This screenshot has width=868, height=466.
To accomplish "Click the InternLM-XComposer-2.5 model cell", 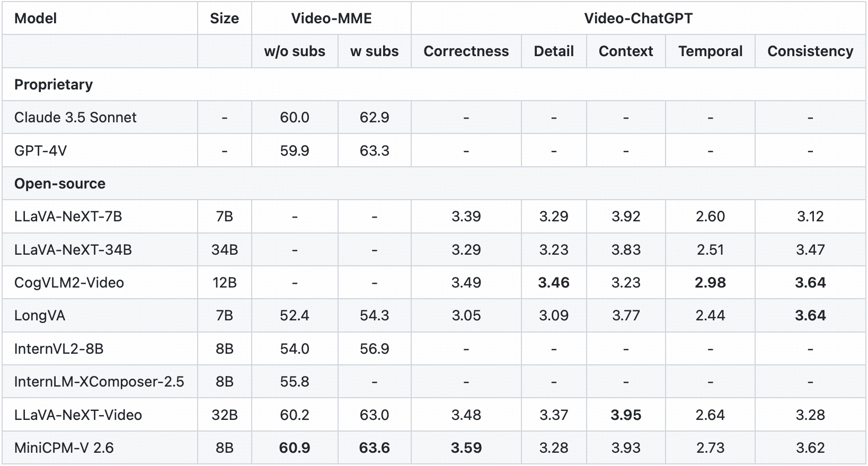I will (x=99, y=382).
